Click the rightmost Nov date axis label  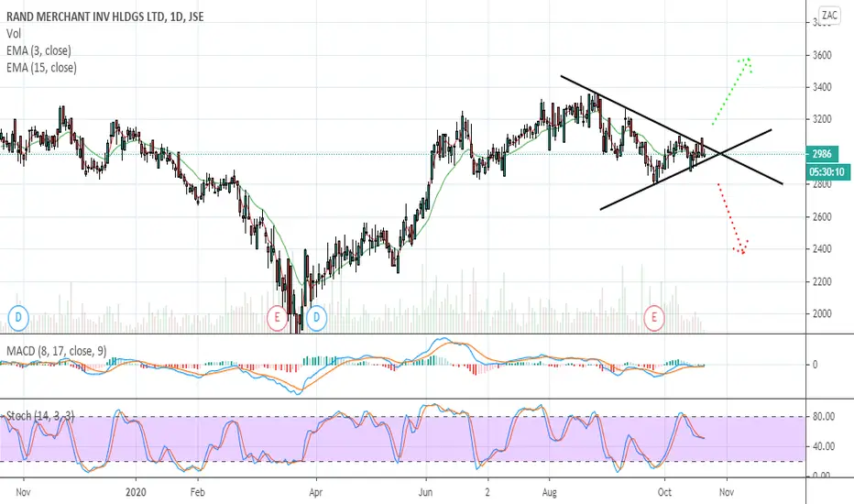(726, 493)
